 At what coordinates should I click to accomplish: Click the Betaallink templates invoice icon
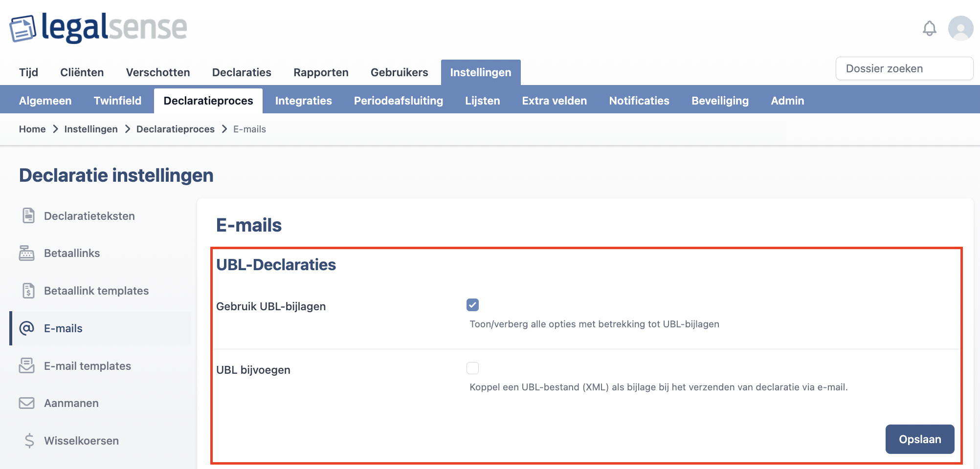point(29,291)
